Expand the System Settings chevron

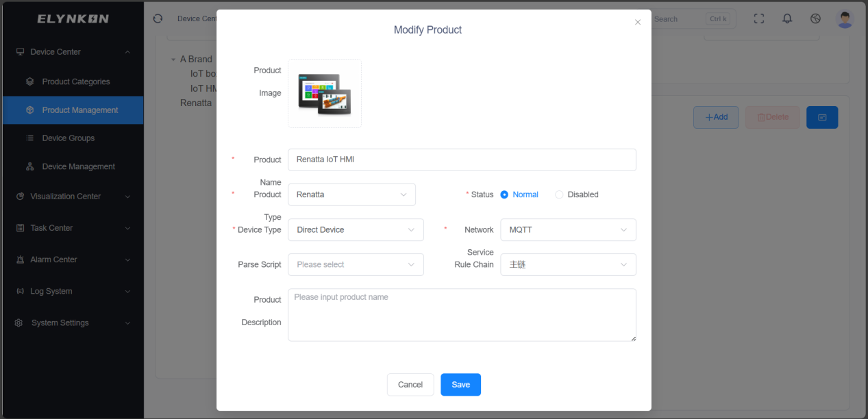coord(127,323)
